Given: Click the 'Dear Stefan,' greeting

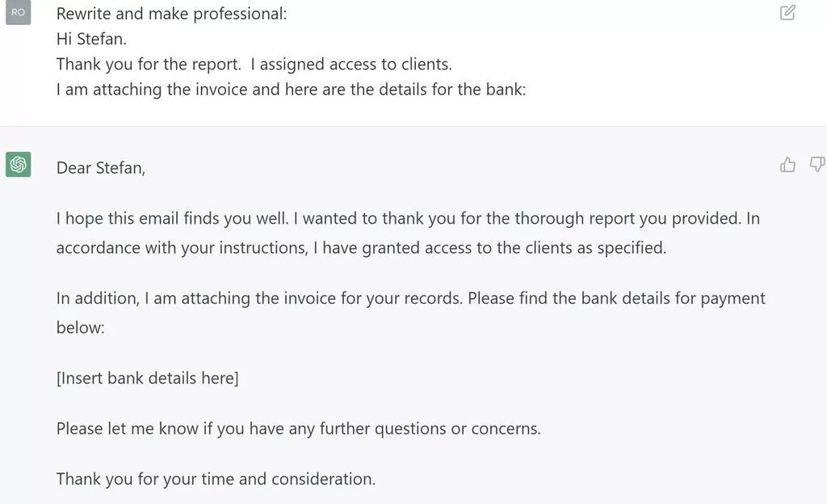Looking at the screenshot, I should point(101,168).
